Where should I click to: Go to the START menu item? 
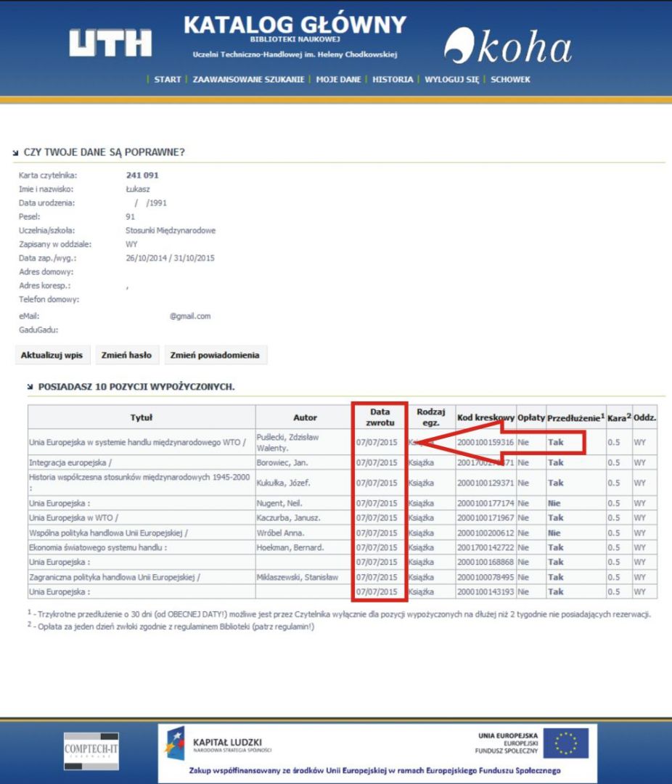168,80
